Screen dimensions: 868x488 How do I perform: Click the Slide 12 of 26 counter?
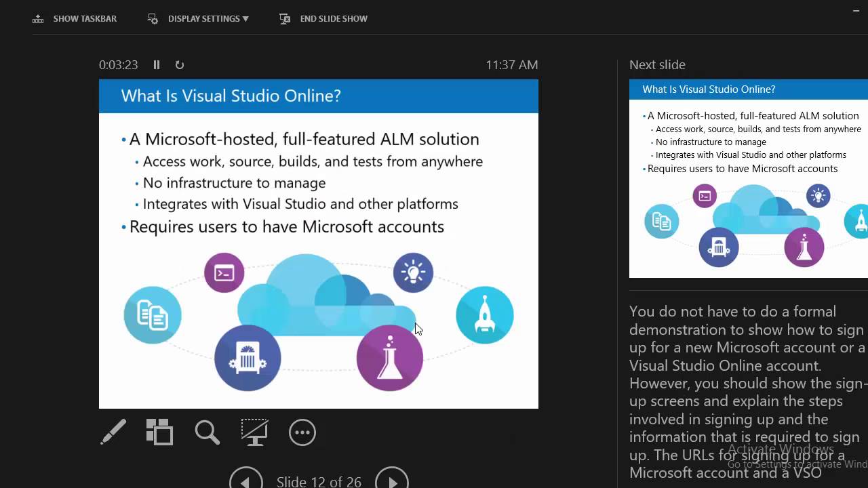(319, 482)
